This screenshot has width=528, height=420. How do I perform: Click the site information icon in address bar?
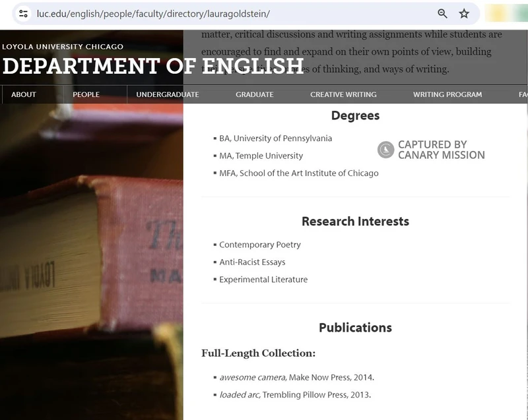pyautogui.click(x=23, y=14)
